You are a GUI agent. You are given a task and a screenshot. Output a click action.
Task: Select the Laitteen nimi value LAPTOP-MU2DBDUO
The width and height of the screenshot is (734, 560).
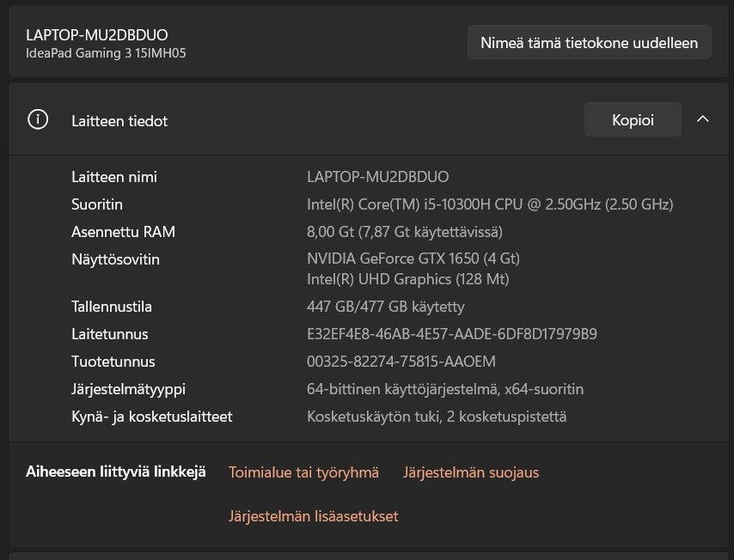[377, 177]
